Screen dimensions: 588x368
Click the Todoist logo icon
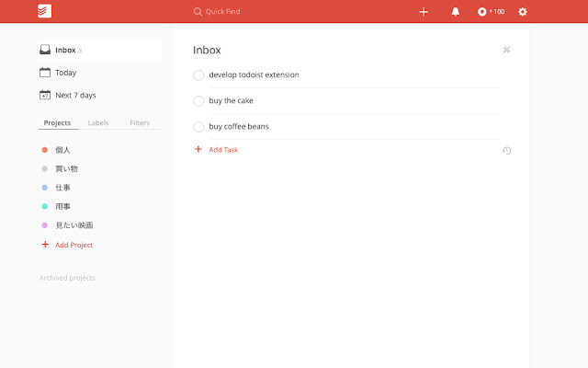(x=46, y=11)
